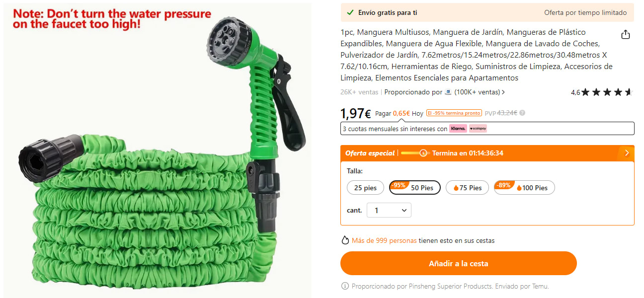
Task: Click the Scalapay payment logo
Action: pyautogui.click(x=478, y=129)
